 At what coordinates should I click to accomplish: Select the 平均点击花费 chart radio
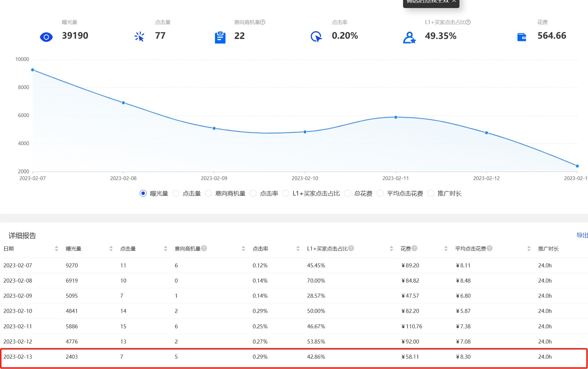[x=380, y=193]
